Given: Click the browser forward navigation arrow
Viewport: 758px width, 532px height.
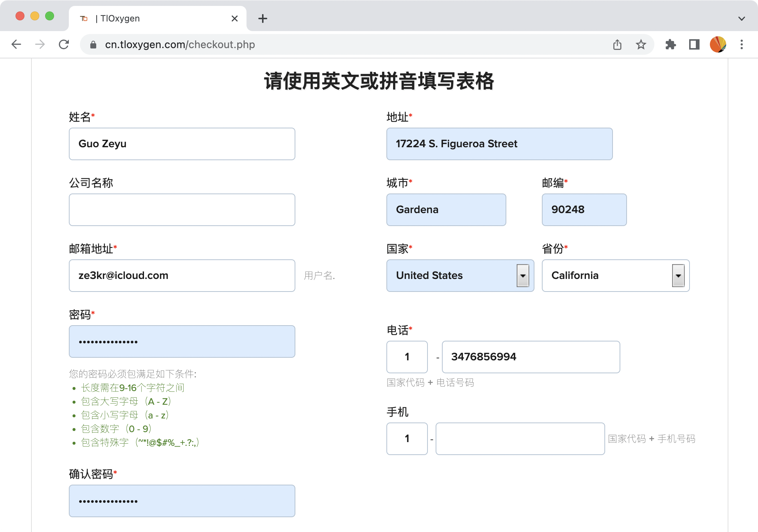Looking at the screenshot, I should [x=41, y=44].
